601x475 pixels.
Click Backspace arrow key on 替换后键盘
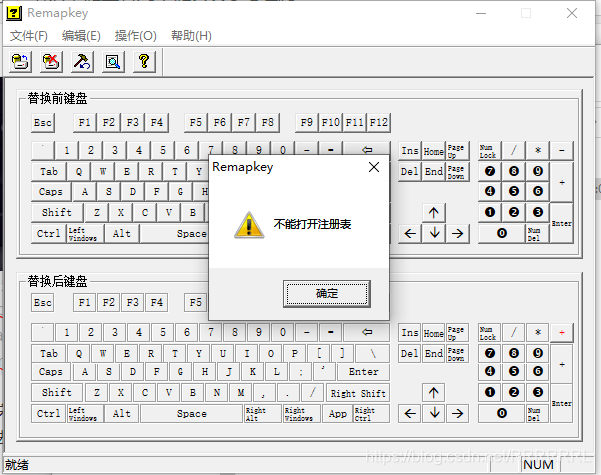click(367, 332)
